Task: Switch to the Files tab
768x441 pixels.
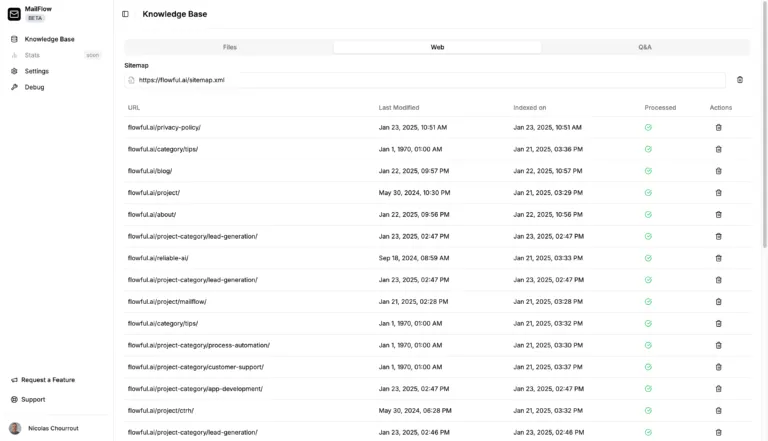Action: click(x=230, y=47)
